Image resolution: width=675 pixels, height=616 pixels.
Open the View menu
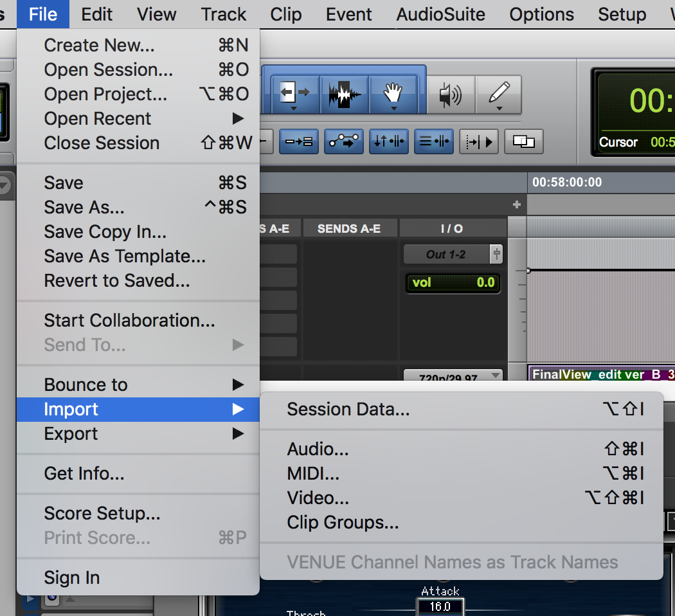tap(157, 14)
